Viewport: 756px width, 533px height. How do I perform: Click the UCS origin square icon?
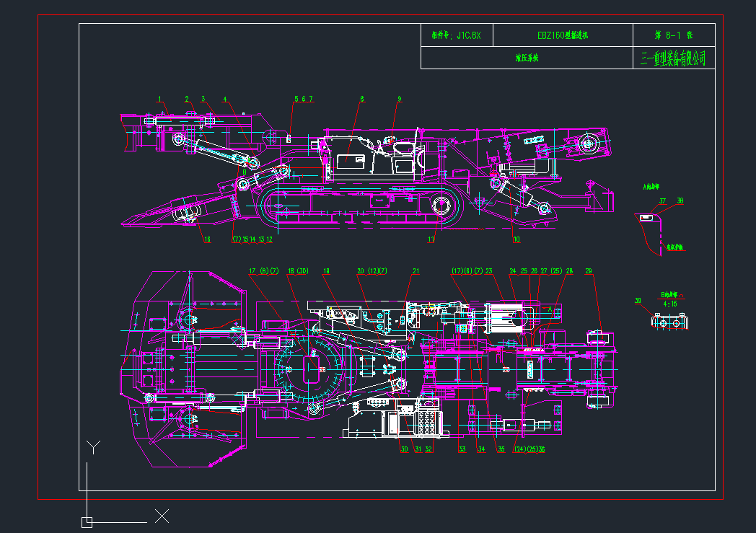(x=87, y=521)
